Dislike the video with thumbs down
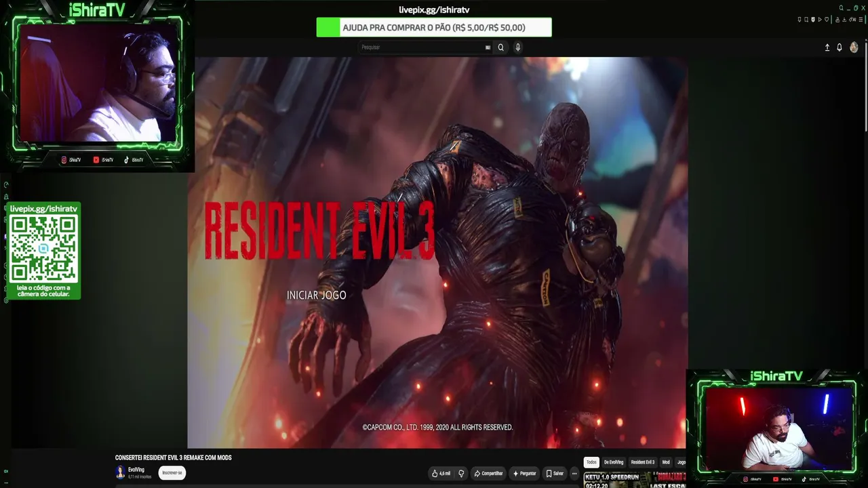The image size is (868, 488). point(461,474)
